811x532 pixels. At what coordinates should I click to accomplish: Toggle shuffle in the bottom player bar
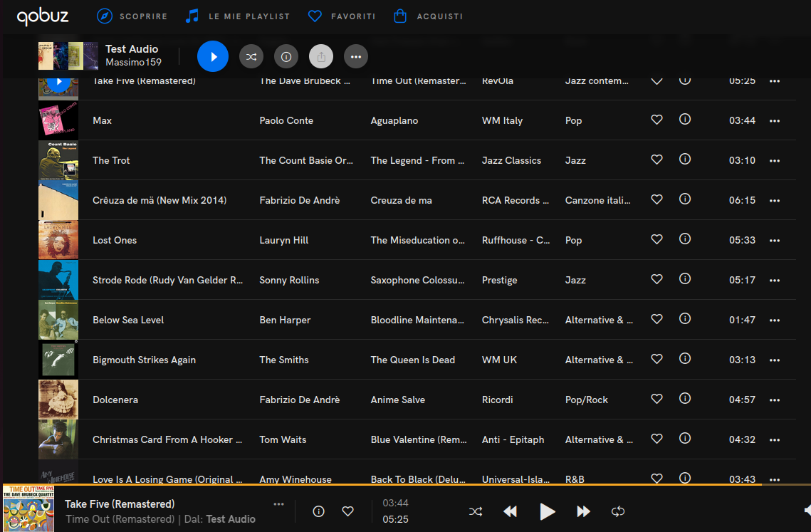(476, 511)
